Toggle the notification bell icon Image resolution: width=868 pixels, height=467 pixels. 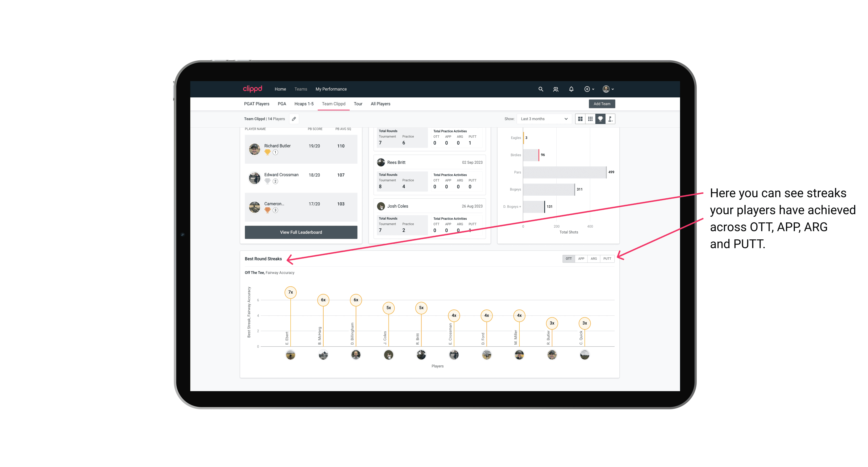[x=571, y=89]
